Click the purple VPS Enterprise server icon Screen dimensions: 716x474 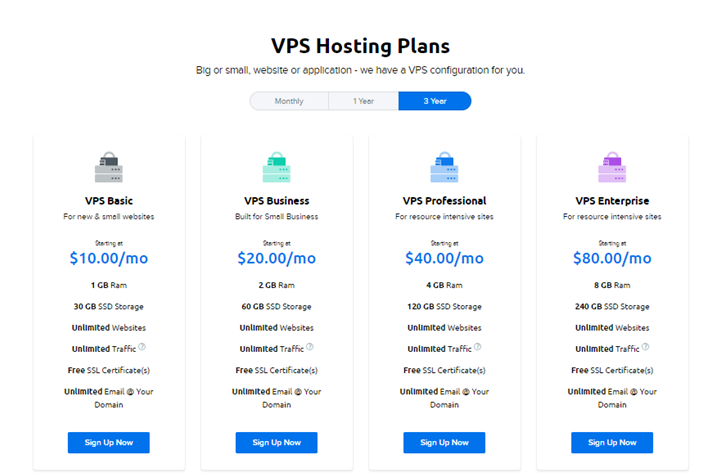tap(612, 167)
